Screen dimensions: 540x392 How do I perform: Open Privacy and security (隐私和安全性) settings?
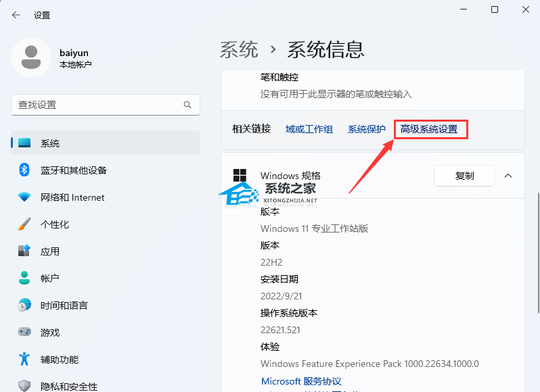tap(68, 386)
